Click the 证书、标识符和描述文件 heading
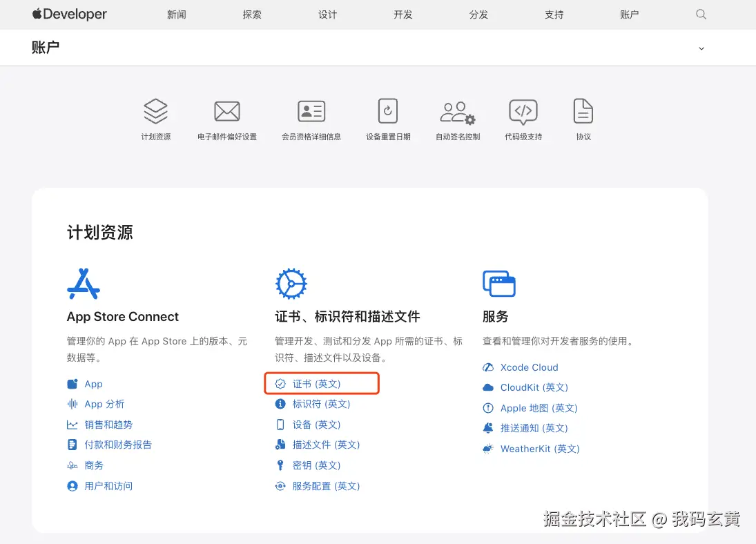Viewport: 756px width, 544px height. [348, 317]
